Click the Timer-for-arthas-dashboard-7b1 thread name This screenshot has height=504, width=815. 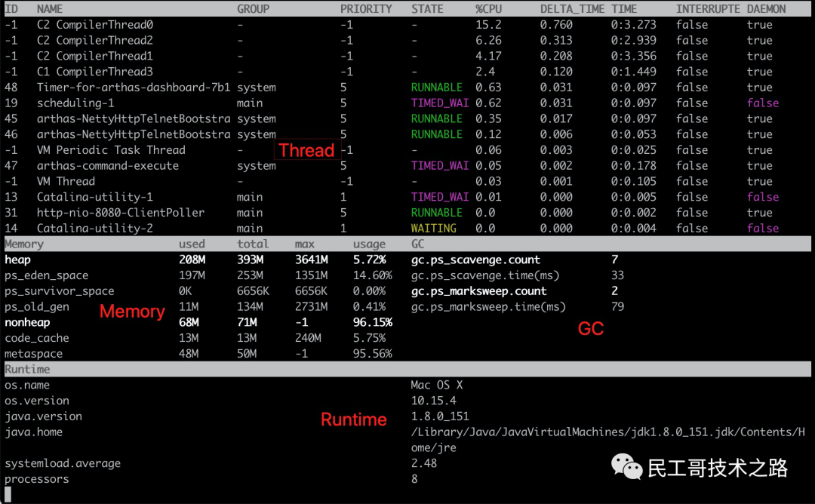pyautogui.click(x=134, y=88)
